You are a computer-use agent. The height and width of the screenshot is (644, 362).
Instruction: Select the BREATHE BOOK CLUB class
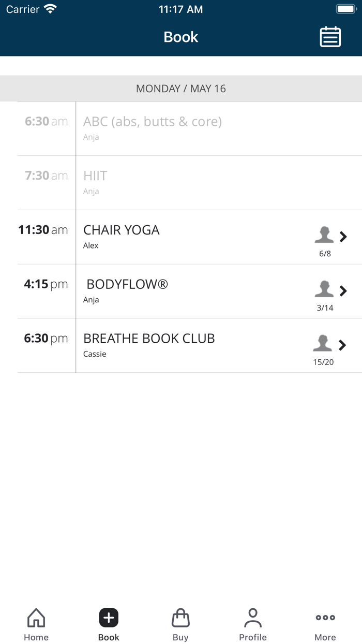(155, 343)
